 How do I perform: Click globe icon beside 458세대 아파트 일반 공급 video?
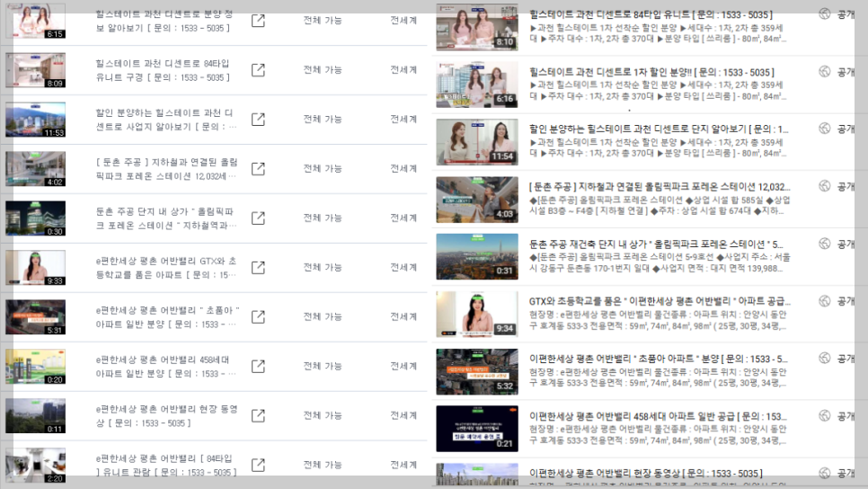point(825,415)
